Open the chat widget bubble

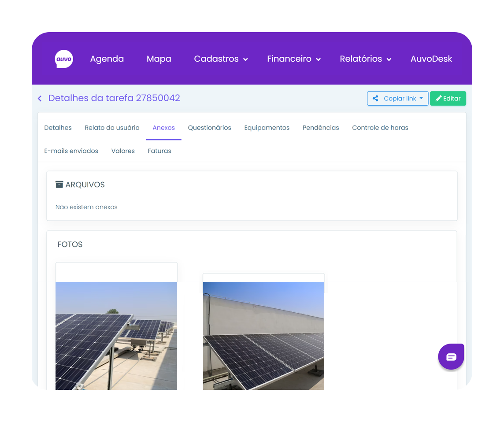pyautogui.click(x=451, y=356)
